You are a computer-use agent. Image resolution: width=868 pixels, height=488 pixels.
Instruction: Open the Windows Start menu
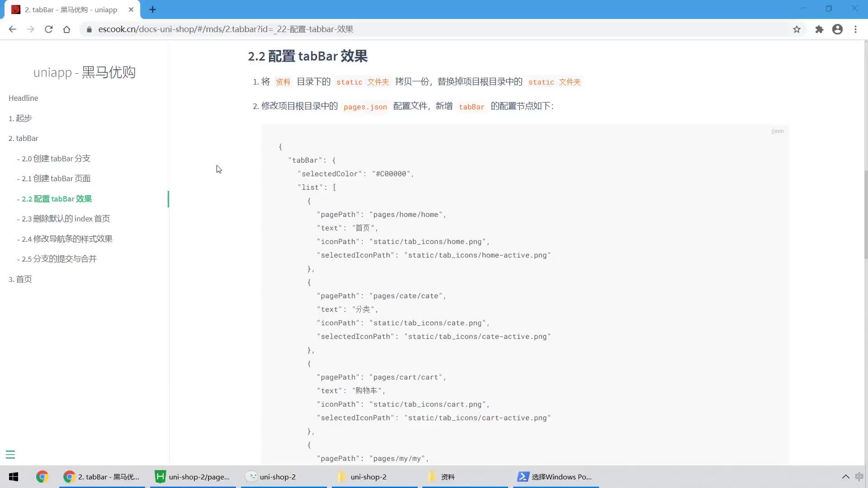click(x=14, y=477)
